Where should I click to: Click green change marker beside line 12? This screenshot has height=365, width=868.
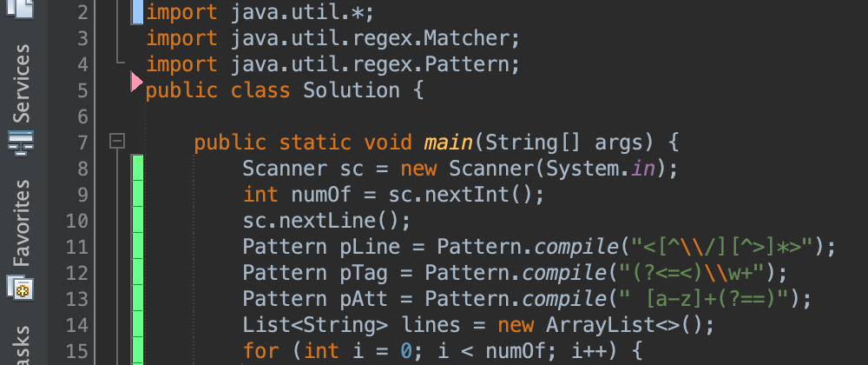(137, 273)
